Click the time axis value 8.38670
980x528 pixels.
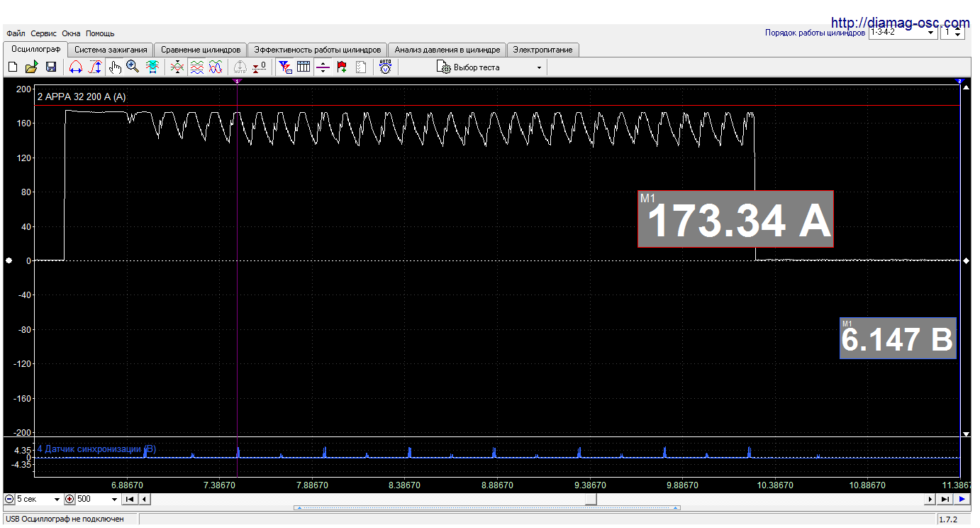404,485
